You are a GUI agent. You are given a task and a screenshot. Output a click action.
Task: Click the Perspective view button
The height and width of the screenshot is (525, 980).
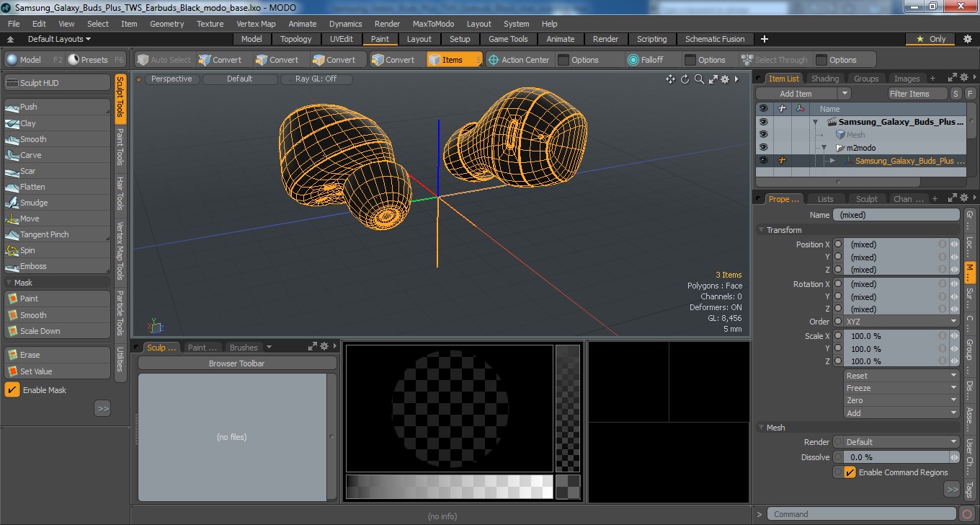pyautogui.click(x=171, y=79)
